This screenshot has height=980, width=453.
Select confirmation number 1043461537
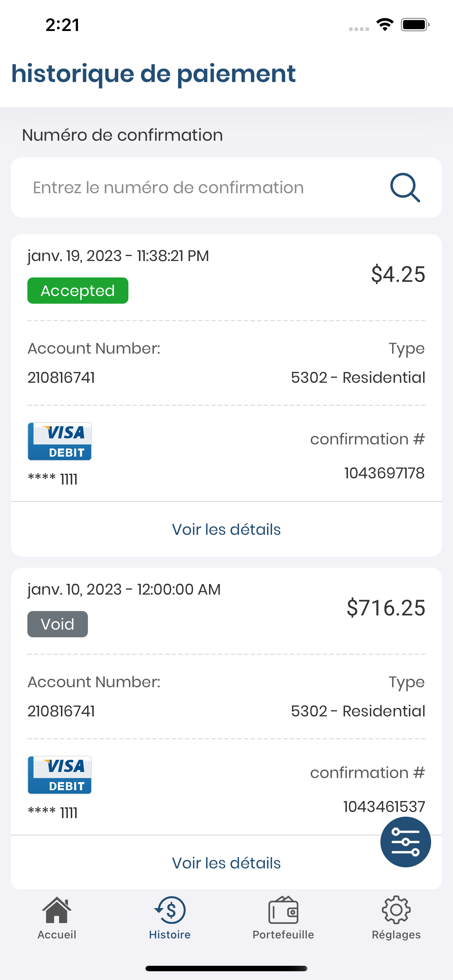[384, 806]
